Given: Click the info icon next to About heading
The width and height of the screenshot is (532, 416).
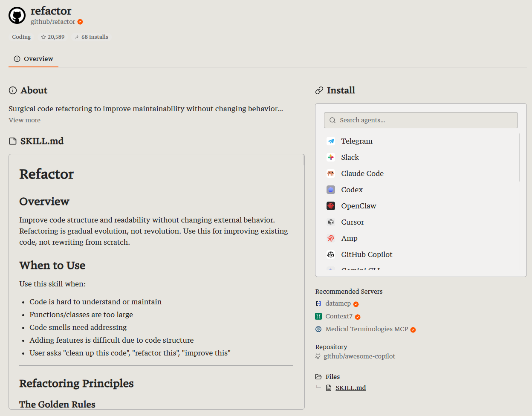Looking at the screenshot, I should point(13,90).
